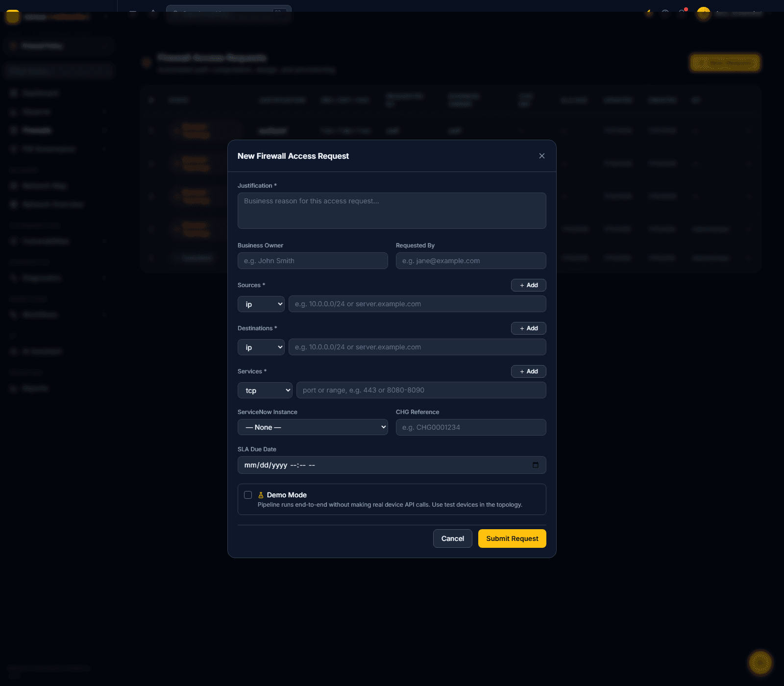Click the Services port or range field
The width and height of the screenshot is (784, 686).
coord(421,390)
